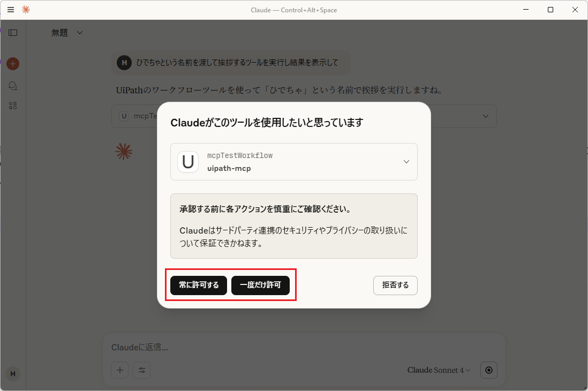Open the Claude Sonnet 4 model selector
The height and width of the screenshot is (391, 588).
click(x=439, y=370)
